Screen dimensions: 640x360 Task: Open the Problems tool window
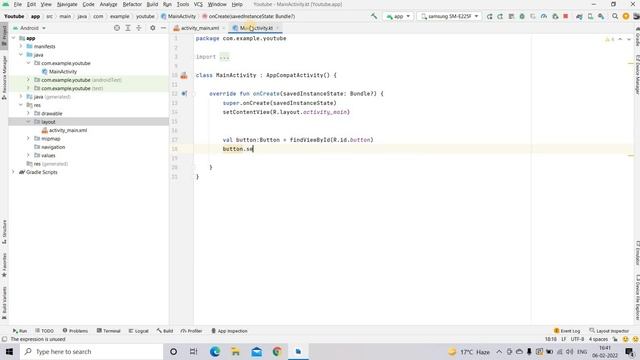coord(75,331)
